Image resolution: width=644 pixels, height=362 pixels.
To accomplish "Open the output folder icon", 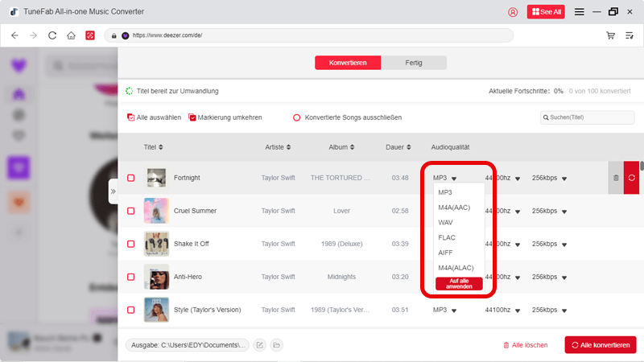I will (x=276, y=345).
